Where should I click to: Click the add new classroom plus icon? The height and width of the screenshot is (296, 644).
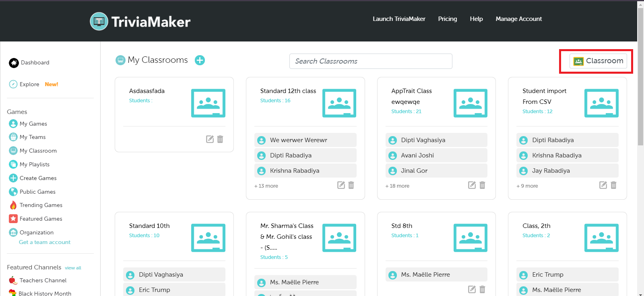click(200, 60)
